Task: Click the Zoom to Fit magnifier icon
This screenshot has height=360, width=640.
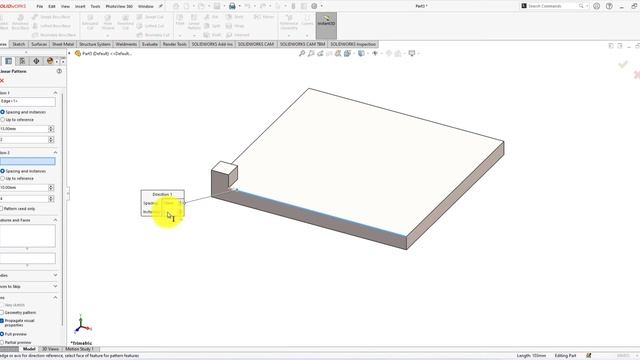Action: (302, 53)
